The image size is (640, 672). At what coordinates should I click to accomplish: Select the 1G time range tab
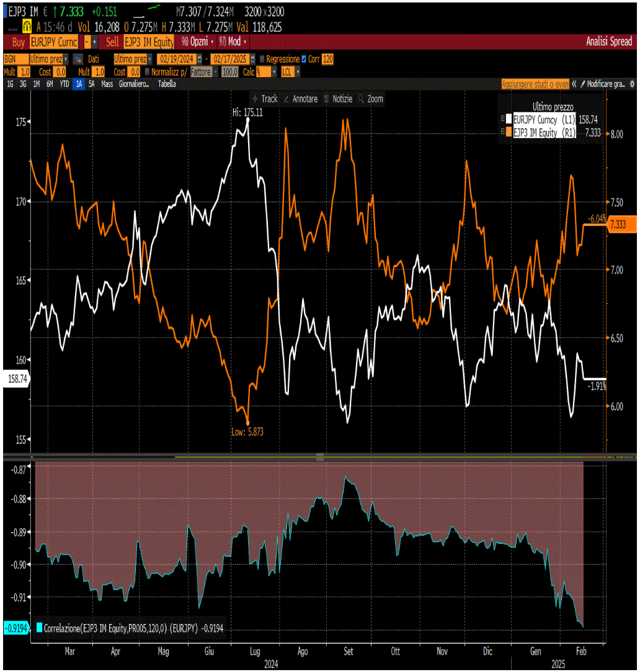click(11, 84)
